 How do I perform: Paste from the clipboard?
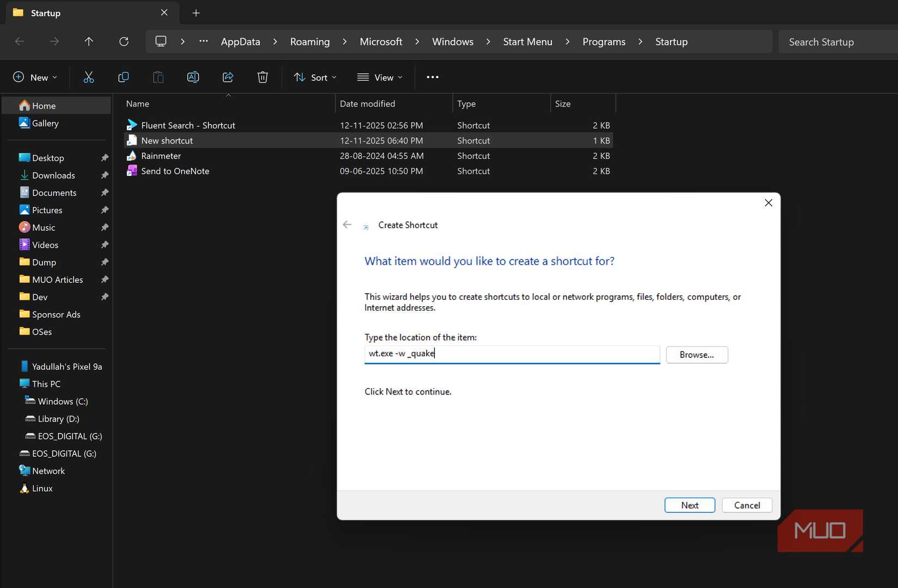[x=158, y=77]
